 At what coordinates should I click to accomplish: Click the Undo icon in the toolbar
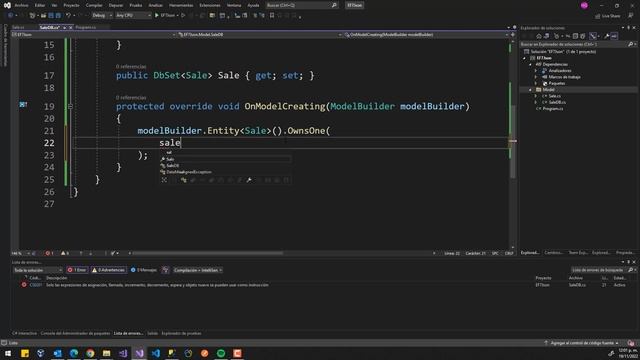tap(69, 16)
